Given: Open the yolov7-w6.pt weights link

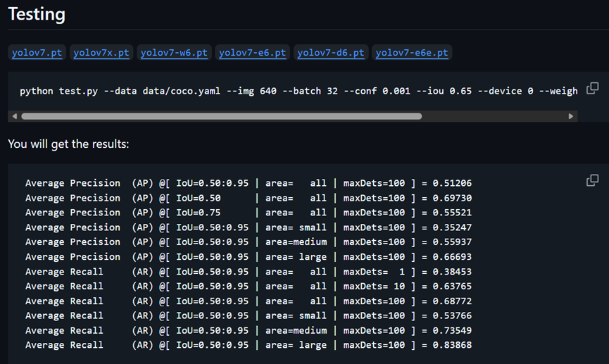Looking at the screenshot, I should 174,52.
